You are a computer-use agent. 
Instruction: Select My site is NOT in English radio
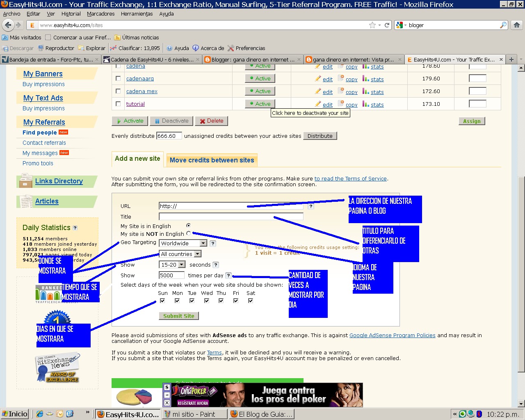(189, 233)
